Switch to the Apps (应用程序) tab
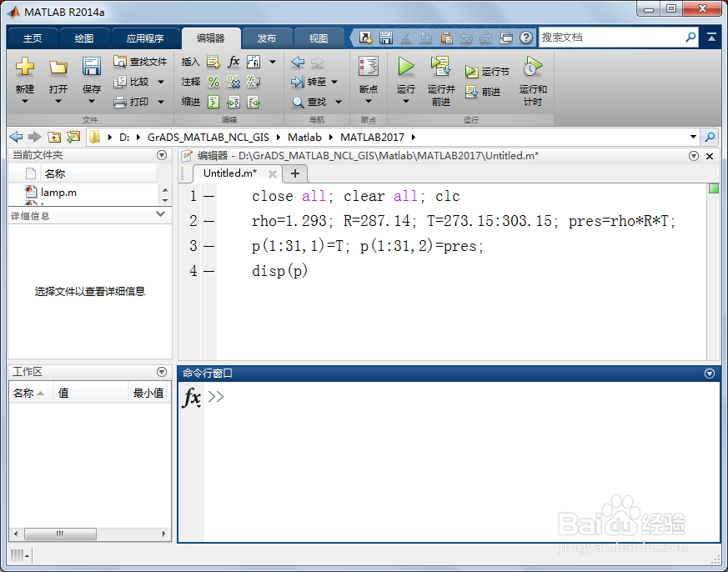 pyautogui.click(x=145, y=38)
